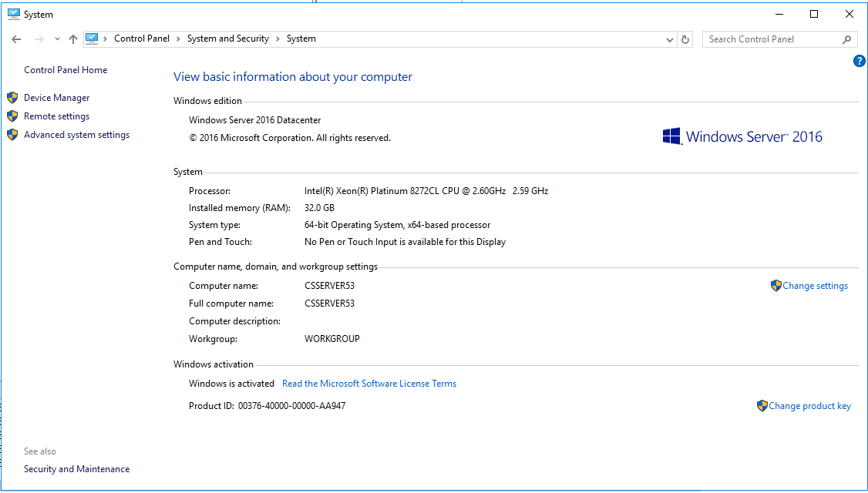Click the shield icon next to Change settings
868x493 pixels.
pos(776,285)
